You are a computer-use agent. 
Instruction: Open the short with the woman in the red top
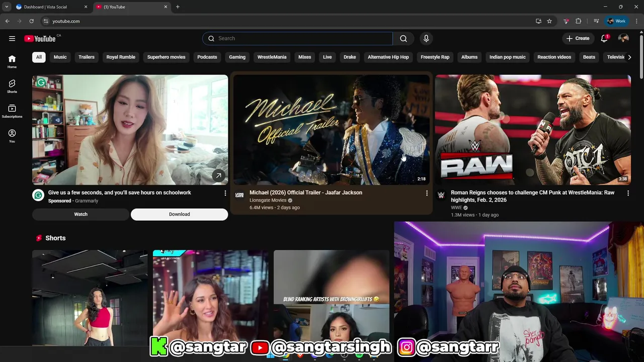90,298
